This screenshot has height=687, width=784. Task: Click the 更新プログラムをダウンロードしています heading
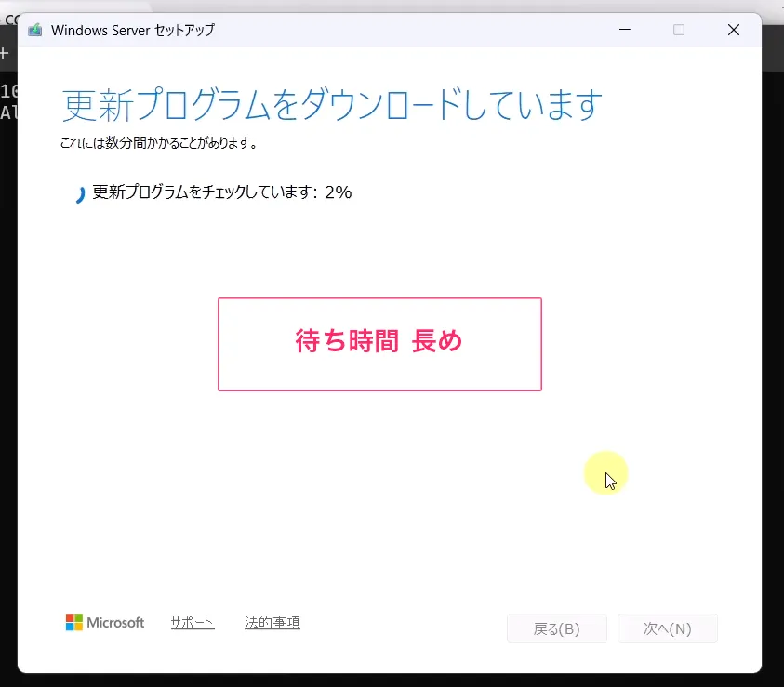[332, 105]
